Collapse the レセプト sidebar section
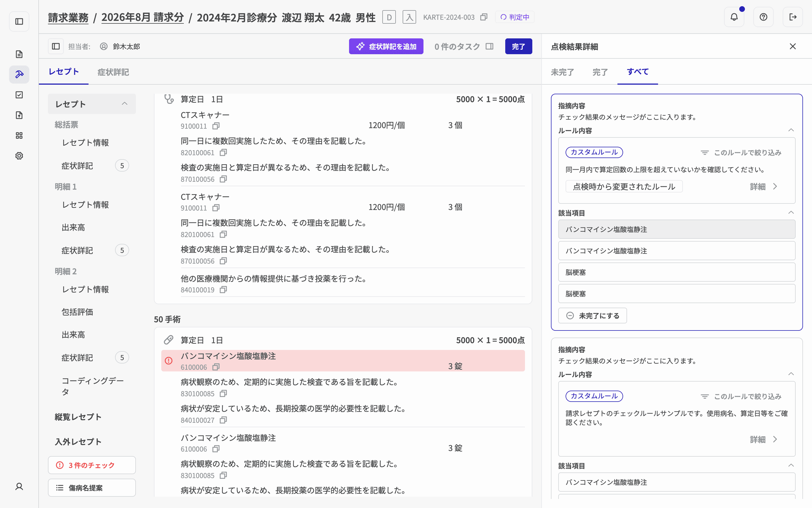Screen dimensions: 812x508 click(x=125, y=104)
